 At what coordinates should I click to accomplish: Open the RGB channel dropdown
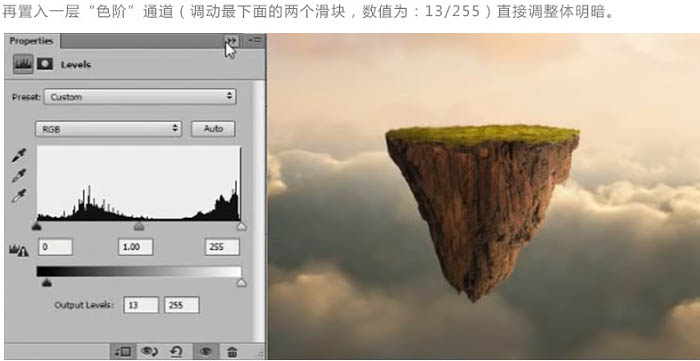click(x=108, y=129)
